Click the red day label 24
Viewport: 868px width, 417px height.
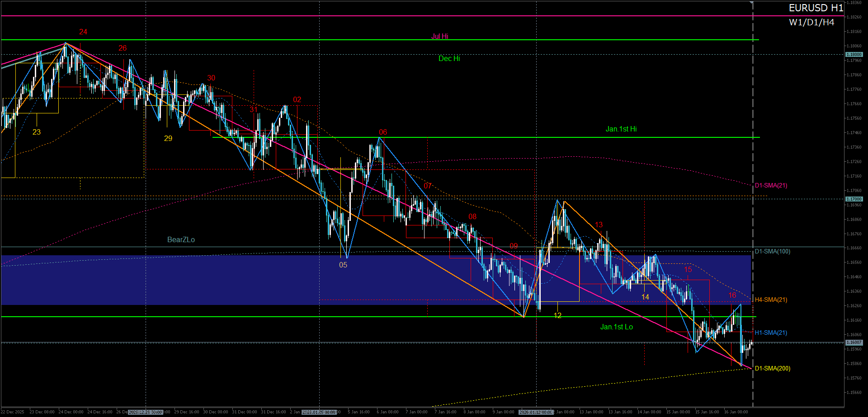pos(83,32)
